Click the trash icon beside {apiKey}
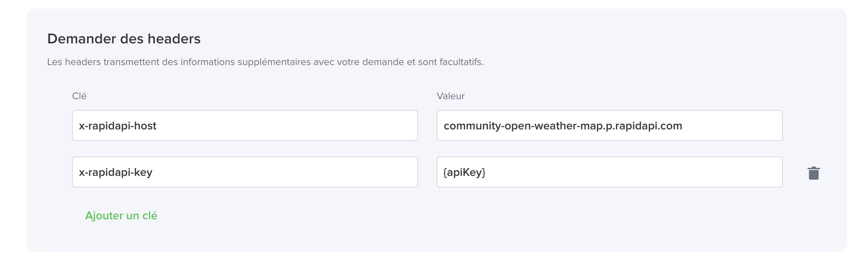 tap(813, 173)
